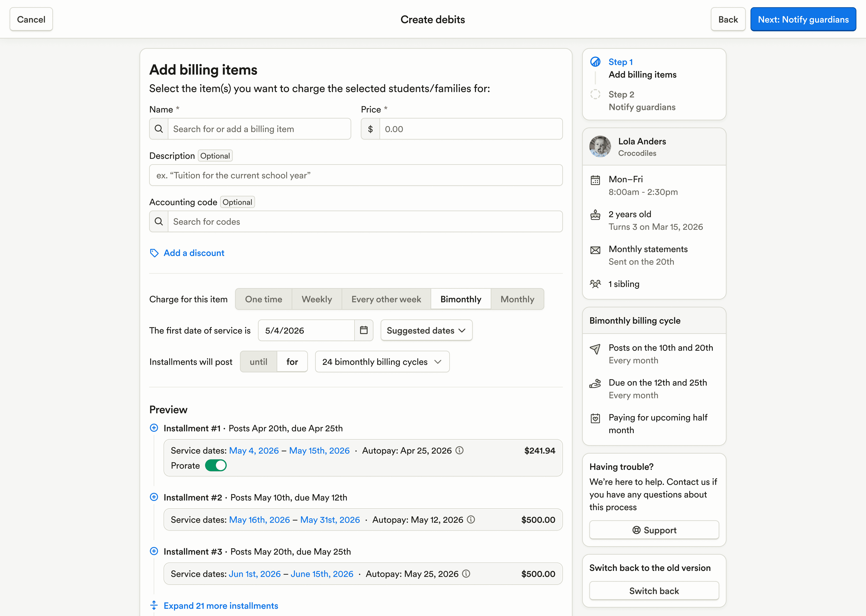Screen dimensions: 866x616
Task: Click the birthday cake age icon
Action: [595, 215]
